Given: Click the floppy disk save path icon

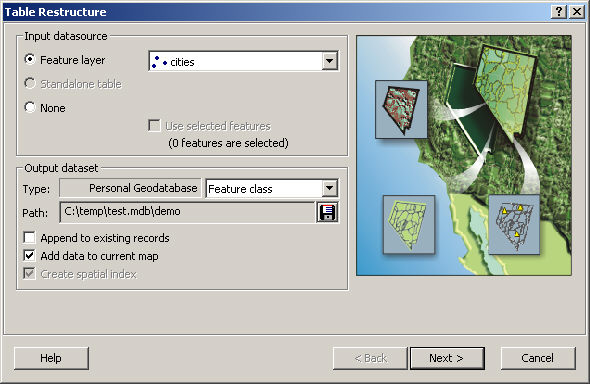Looking at the screenshot, I should (327, 212).
